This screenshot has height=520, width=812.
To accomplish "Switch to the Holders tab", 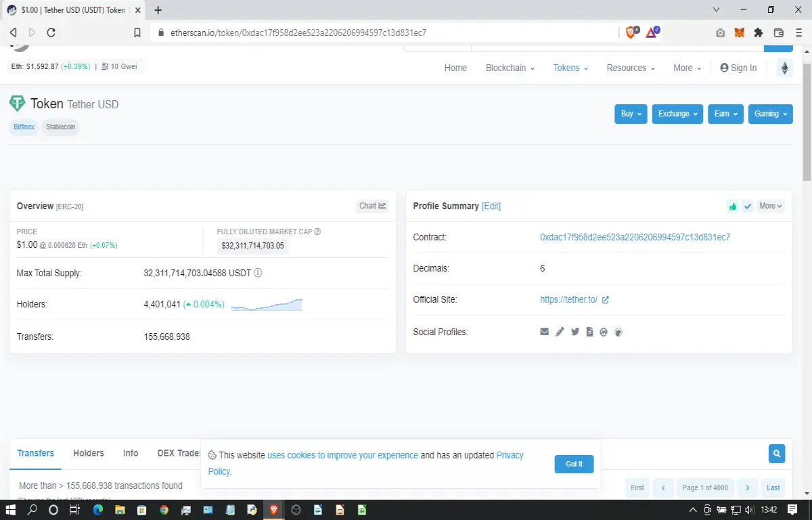I will [89, 453].
